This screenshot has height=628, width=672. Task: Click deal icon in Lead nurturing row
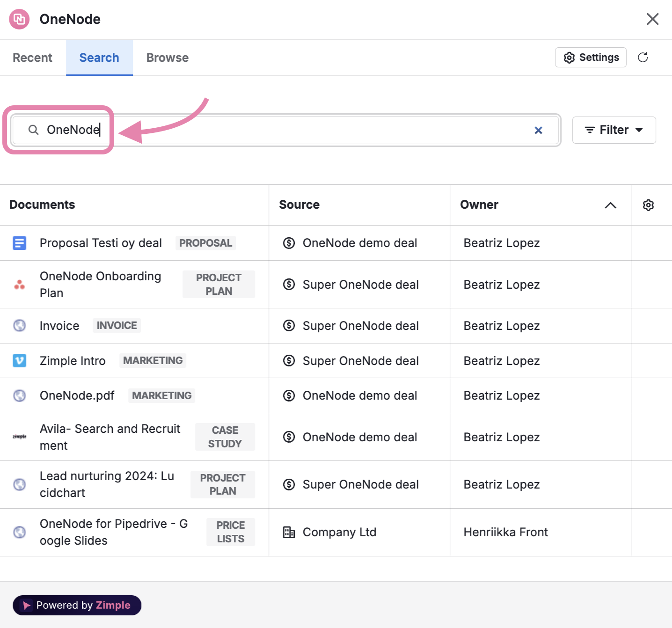click(x=289, y=484)
